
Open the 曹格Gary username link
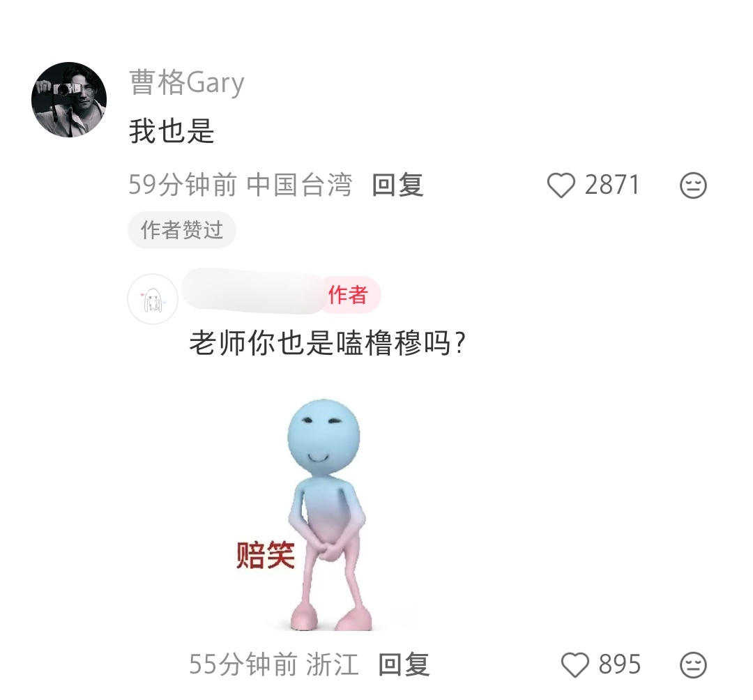point(187,82)
